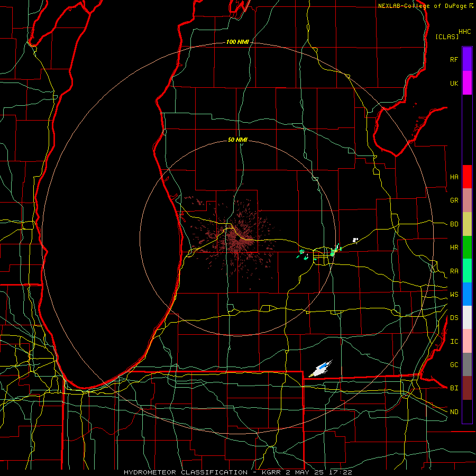Viewport: 476px width, 476px height.
Task: Select the light pink IC legend swatch
Action: click(467, 341)
